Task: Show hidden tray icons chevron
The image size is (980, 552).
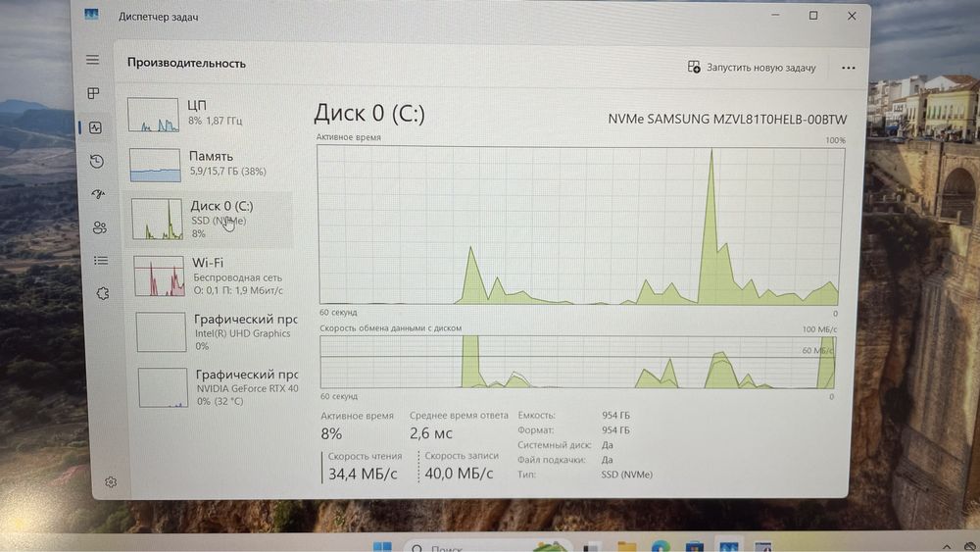Action: coord(947,547)
